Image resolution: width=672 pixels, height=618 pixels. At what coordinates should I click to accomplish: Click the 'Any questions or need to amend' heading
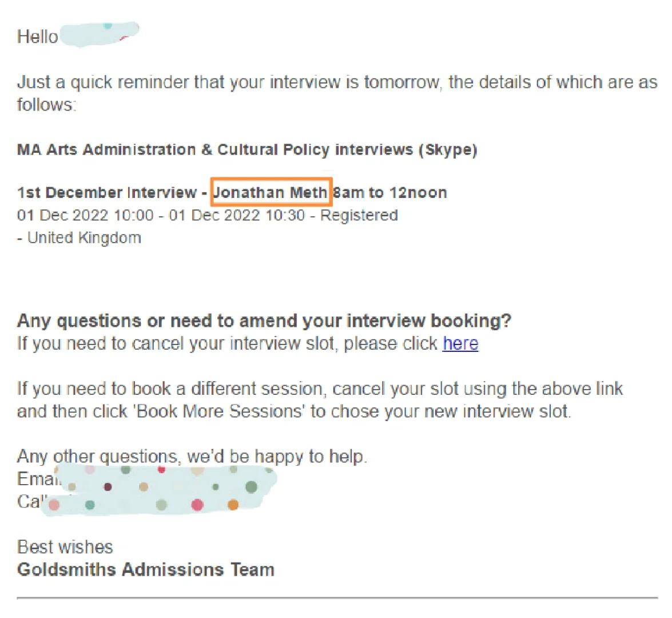[264, 321]
